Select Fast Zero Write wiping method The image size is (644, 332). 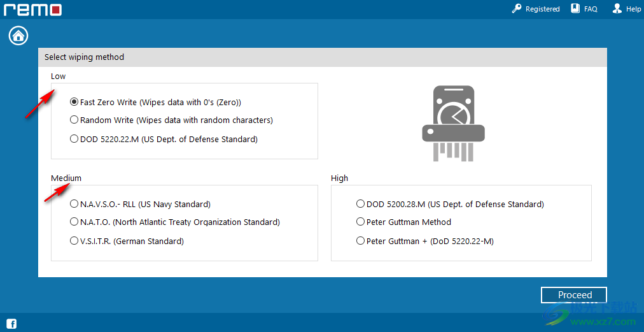[156, 101]
